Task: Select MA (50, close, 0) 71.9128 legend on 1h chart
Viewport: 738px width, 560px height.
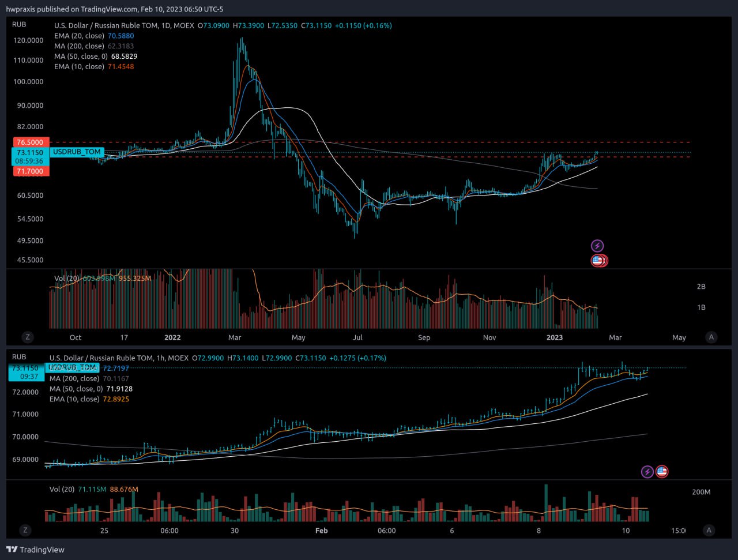Action: [x=91, y=389]
